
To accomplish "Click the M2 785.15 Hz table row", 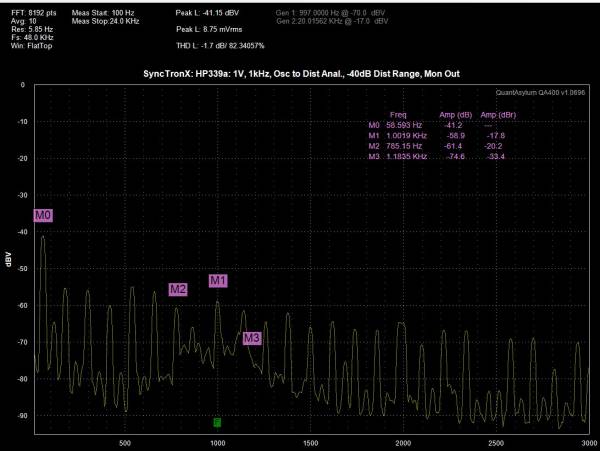I will point(435,146).
